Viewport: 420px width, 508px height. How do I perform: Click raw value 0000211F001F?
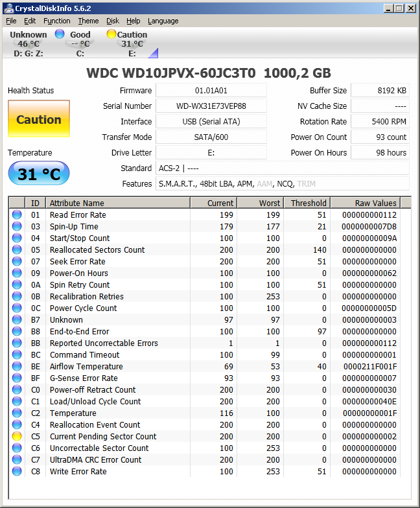coord(370,367)
